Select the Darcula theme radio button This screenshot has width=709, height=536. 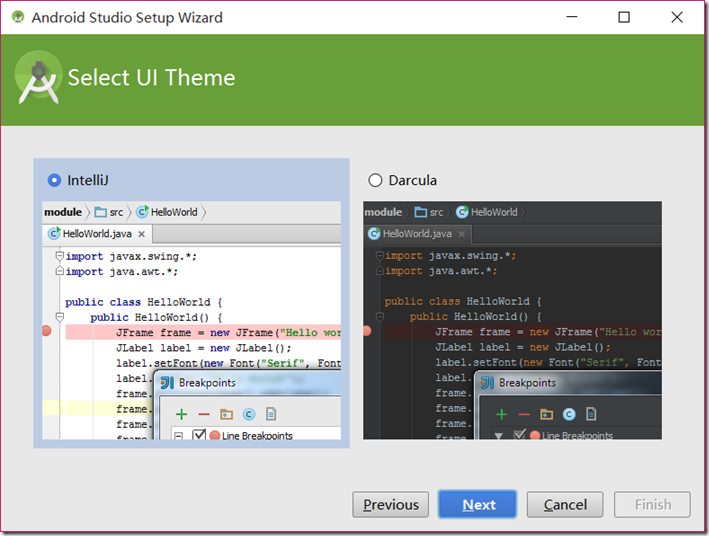pyautogui.click(x=376, y=181)
